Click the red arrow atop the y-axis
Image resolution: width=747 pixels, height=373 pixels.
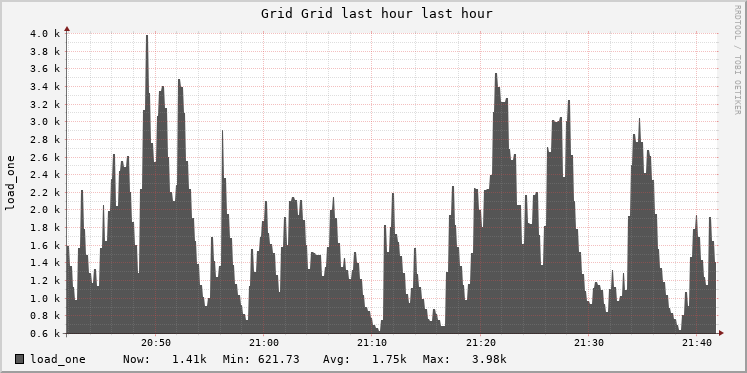click(x=67, y=29)
